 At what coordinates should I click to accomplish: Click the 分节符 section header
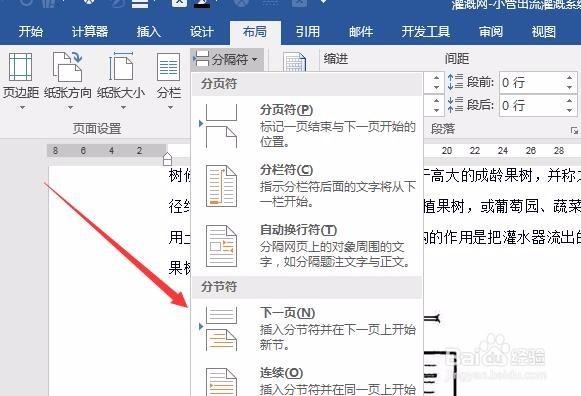(219, 286)
